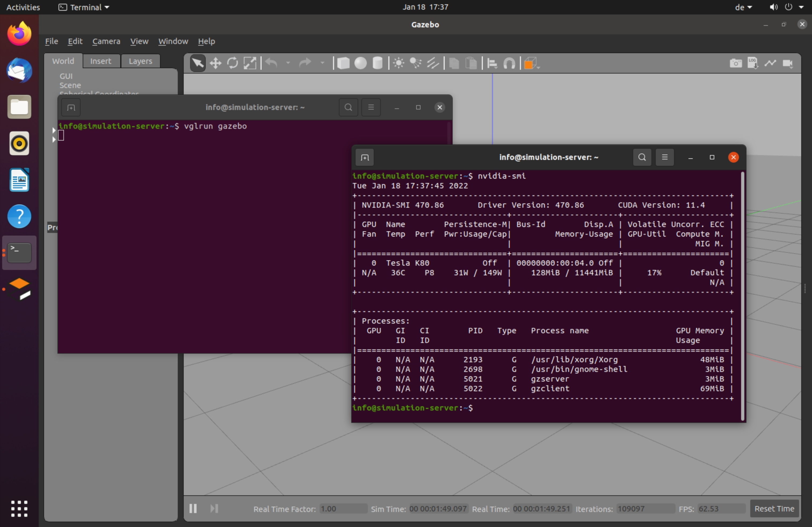Toggle the Snap magnet tool
The width and height of the screenshot is (812, 527).
pyautogui.click(x=509, y=63)
